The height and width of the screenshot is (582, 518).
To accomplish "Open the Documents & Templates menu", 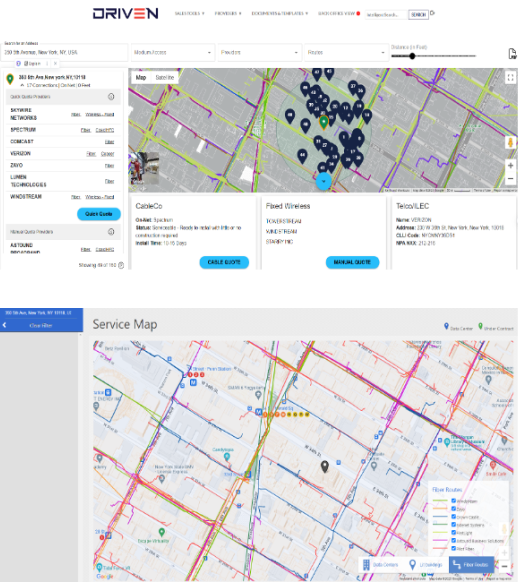I will 279,13.
